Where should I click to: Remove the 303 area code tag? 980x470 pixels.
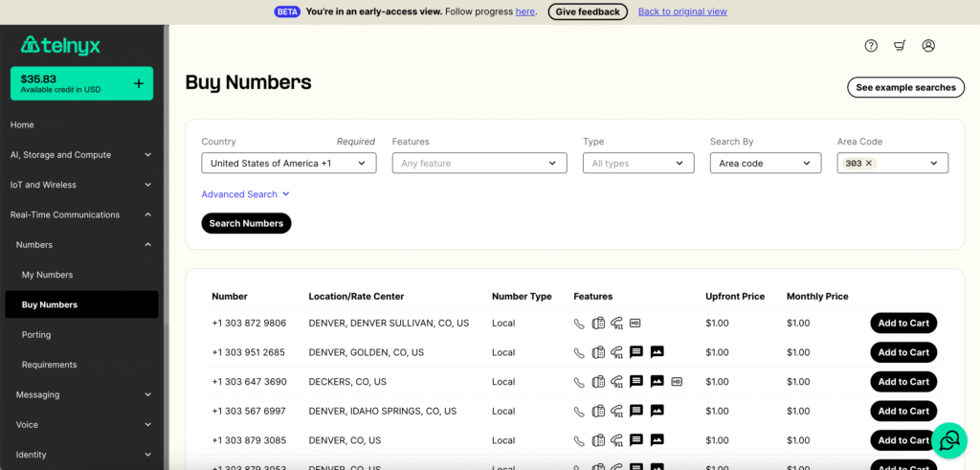[869, 164]
